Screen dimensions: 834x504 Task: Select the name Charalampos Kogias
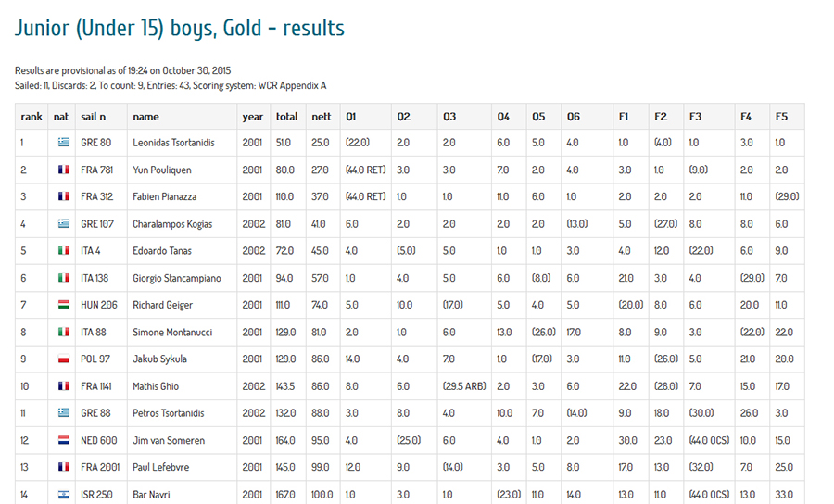click(x=172, y=224)
